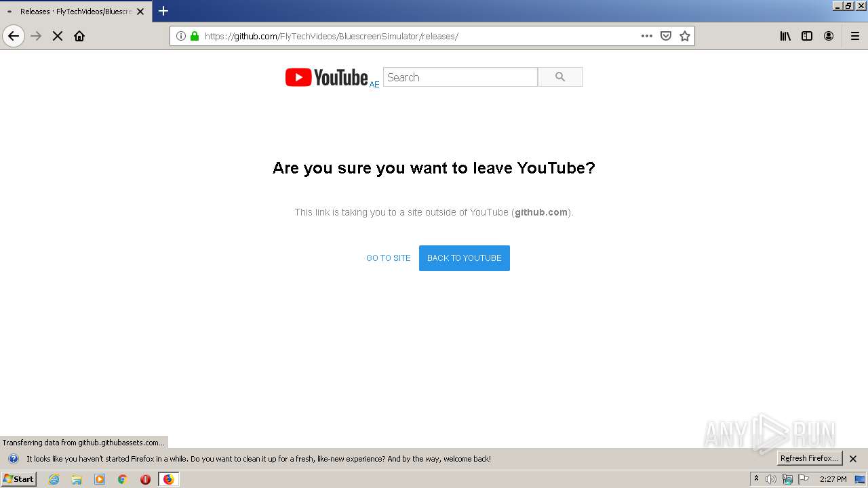
Task: Open media player from taskbar
Action: 100,479
